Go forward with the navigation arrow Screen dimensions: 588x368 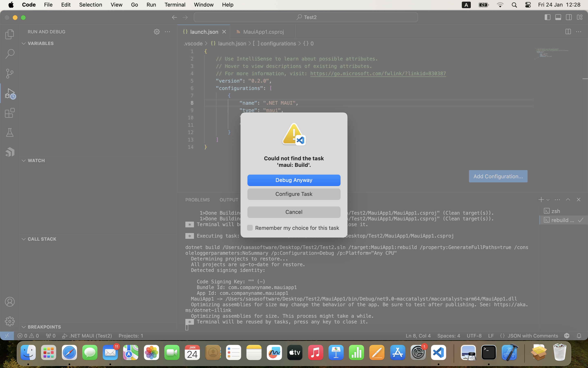coord(185,17)
